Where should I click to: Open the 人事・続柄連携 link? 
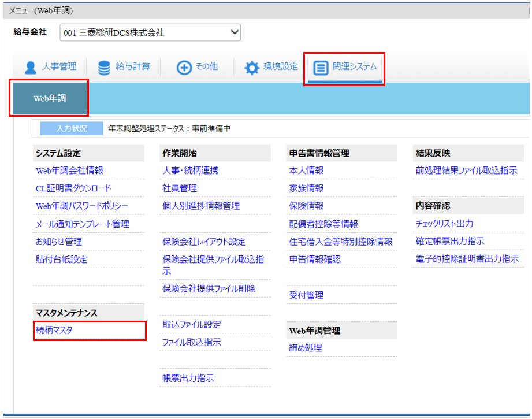click(x=191, y=170)
